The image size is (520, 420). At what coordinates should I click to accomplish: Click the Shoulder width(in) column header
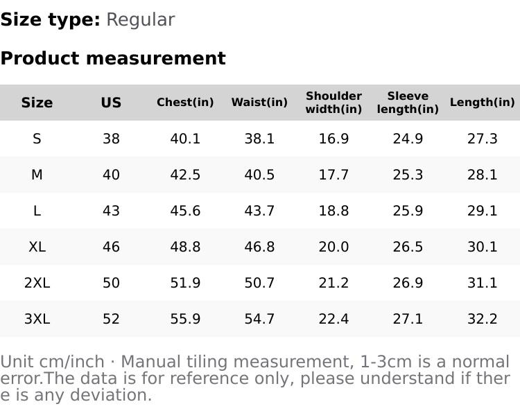(333, 103)
